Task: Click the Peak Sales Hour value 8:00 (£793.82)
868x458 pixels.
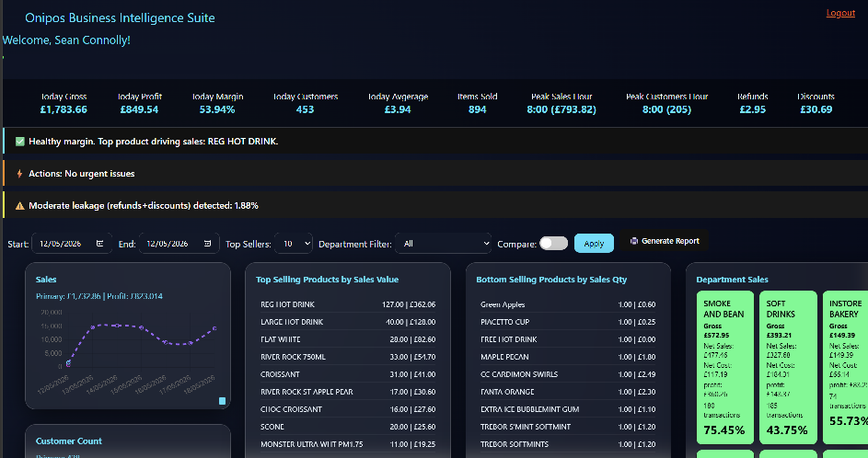Action: coord(561,109)
